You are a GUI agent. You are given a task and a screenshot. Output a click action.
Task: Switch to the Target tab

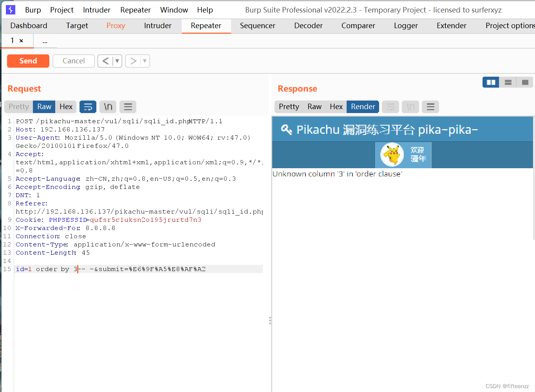[77, 25]
